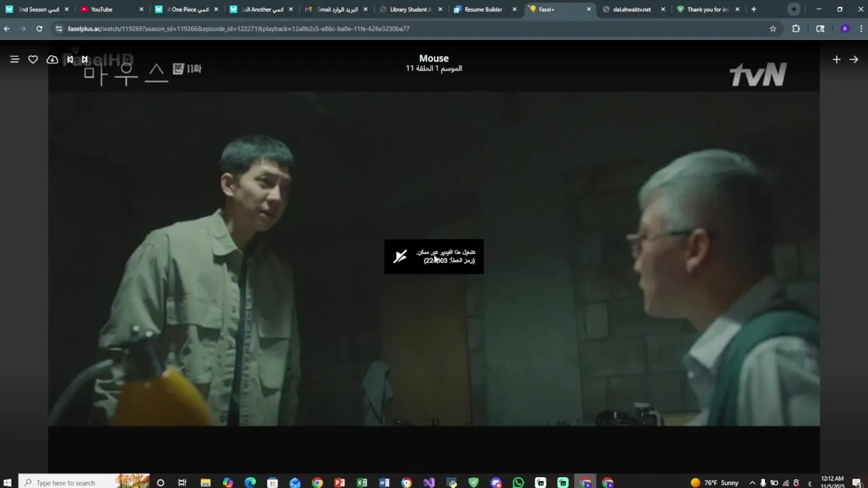Open the Chrome profile avatar

coord(844,28)
